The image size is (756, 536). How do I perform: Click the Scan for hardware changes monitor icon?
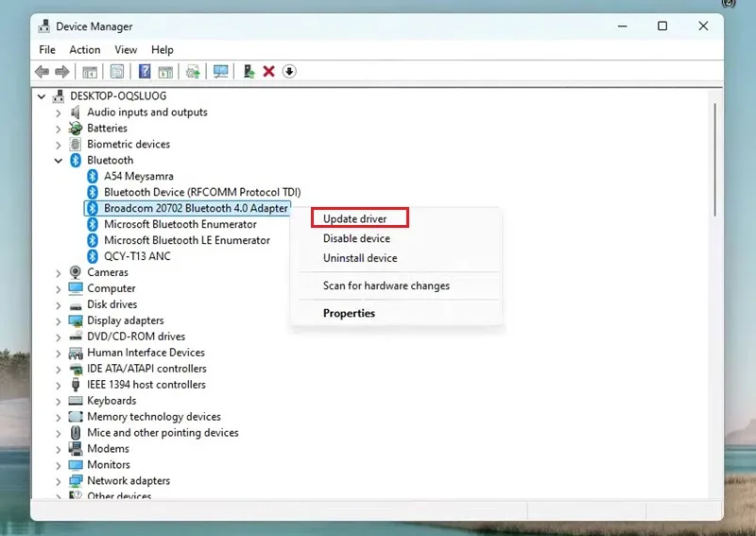(221, 72)
